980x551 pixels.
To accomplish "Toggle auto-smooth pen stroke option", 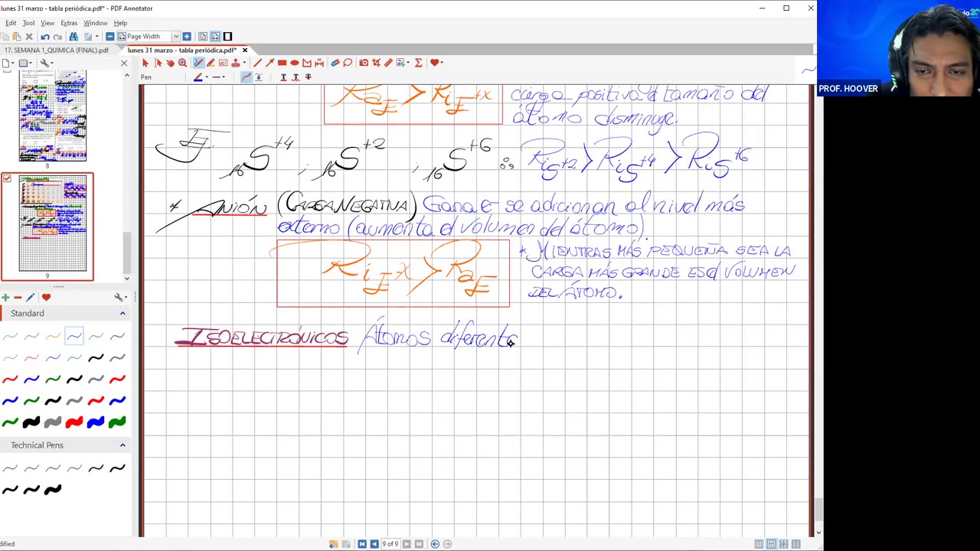I will [247, 77].
